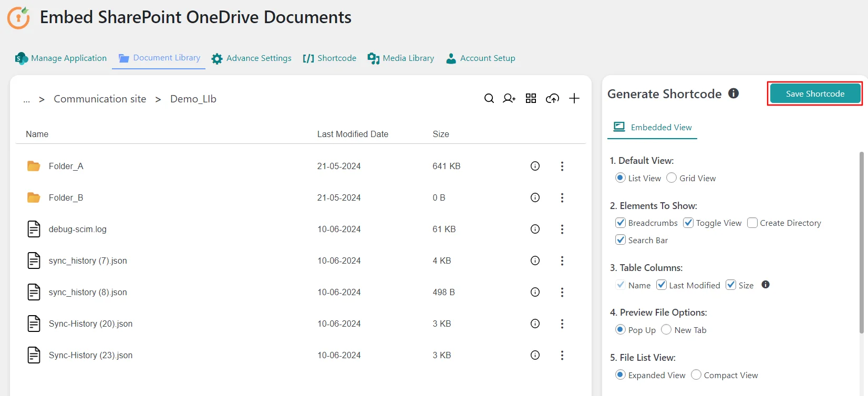868x396 pixels.
Task: Open the Manage Application tab
Action: click(x=61, y=58)
